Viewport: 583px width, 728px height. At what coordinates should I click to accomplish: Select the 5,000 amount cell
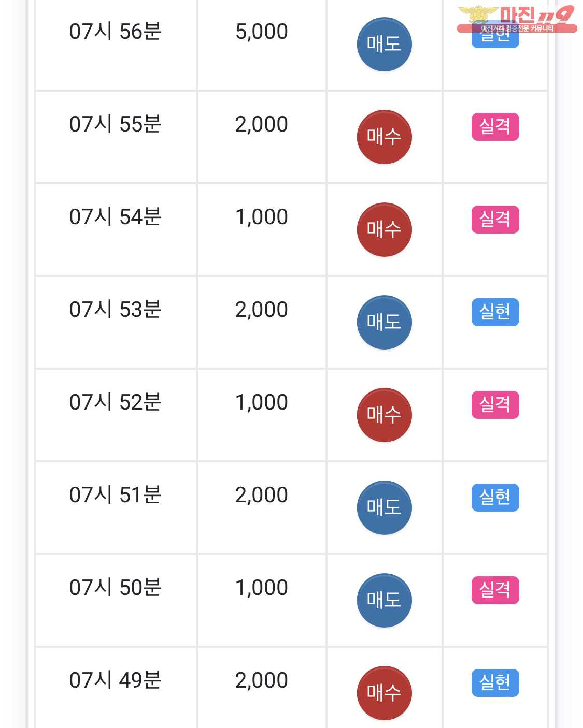click(x=262, y=32)
